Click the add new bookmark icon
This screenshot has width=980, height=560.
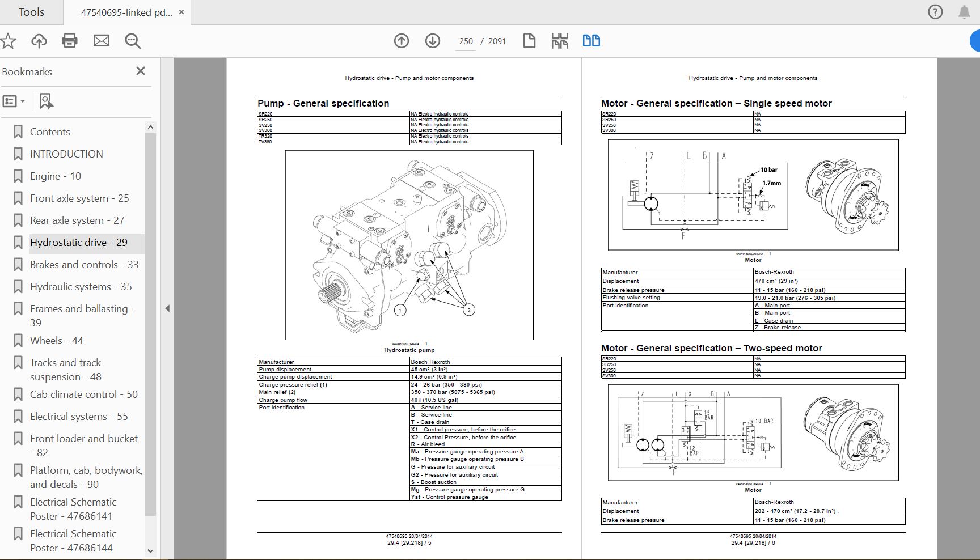click(46, 101)
